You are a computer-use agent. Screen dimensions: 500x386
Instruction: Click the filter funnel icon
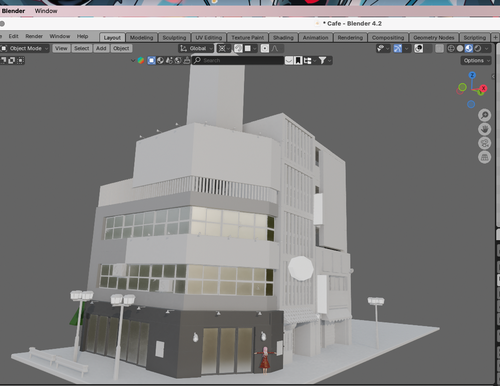pos(322,61)
